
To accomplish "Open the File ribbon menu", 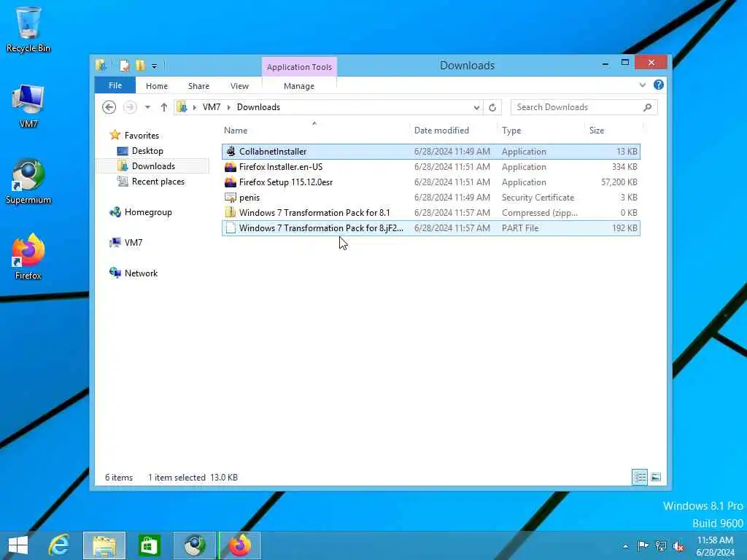I will [115, 85].
